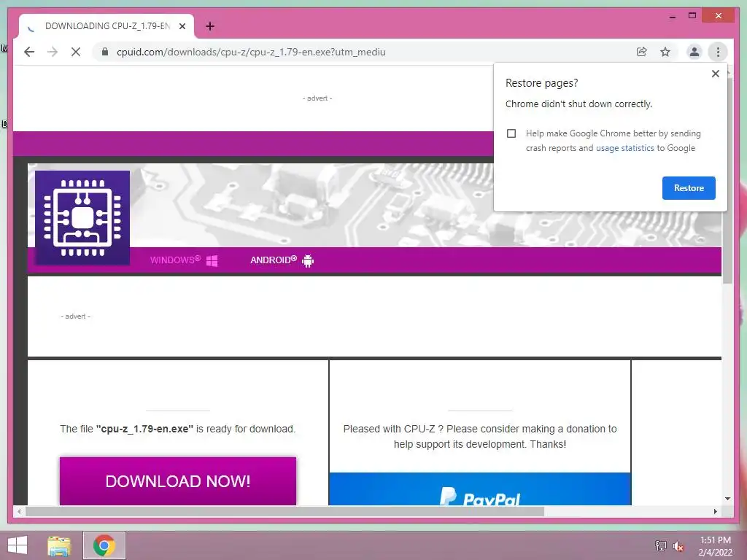Open File Explorer from the taskbar

(59, 545)
